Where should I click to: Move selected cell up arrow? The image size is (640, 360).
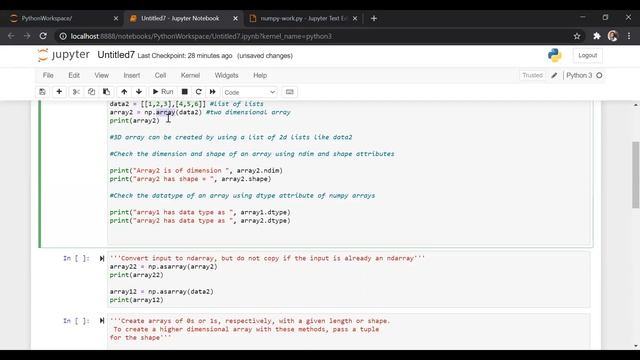pos(124,92)
